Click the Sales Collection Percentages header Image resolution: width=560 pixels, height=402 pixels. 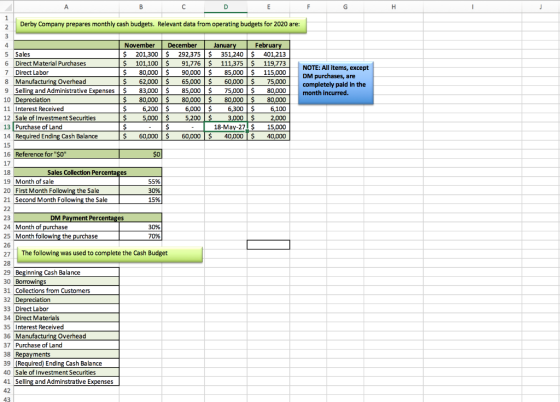(x=88, y=172)
